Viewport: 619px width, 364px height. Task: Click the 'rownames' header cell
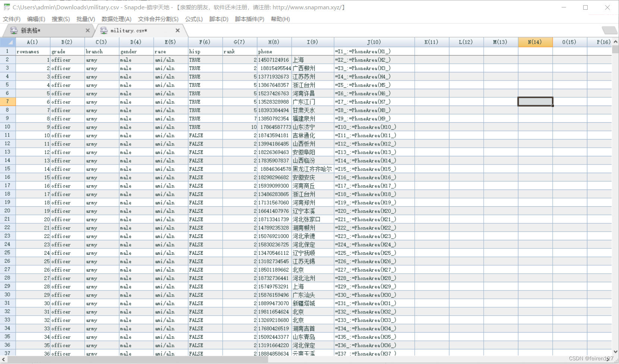[32, 51]
